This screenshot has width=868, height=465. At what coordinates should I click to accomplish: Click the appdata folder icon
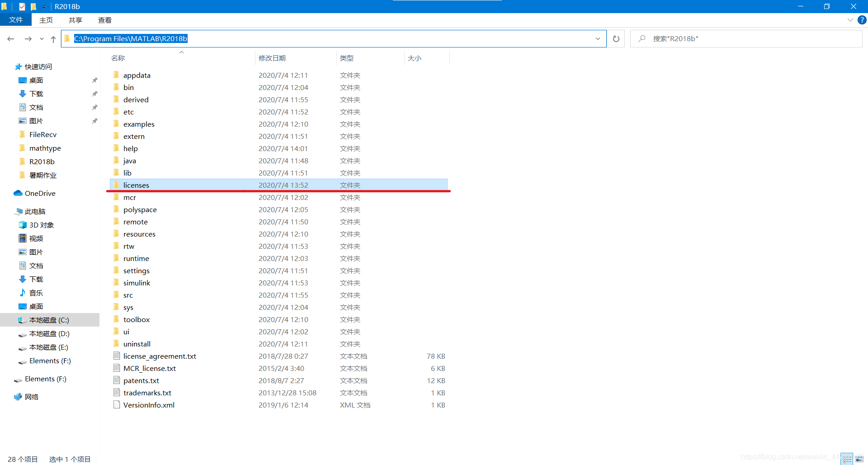click(x=116, y=75)
